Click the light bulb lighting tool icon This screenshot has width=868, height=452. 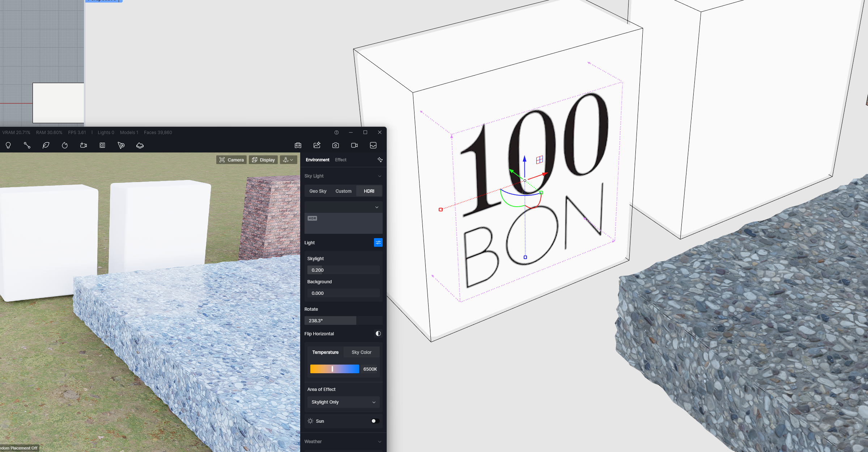pyautogui.click(x=8, y=145)
